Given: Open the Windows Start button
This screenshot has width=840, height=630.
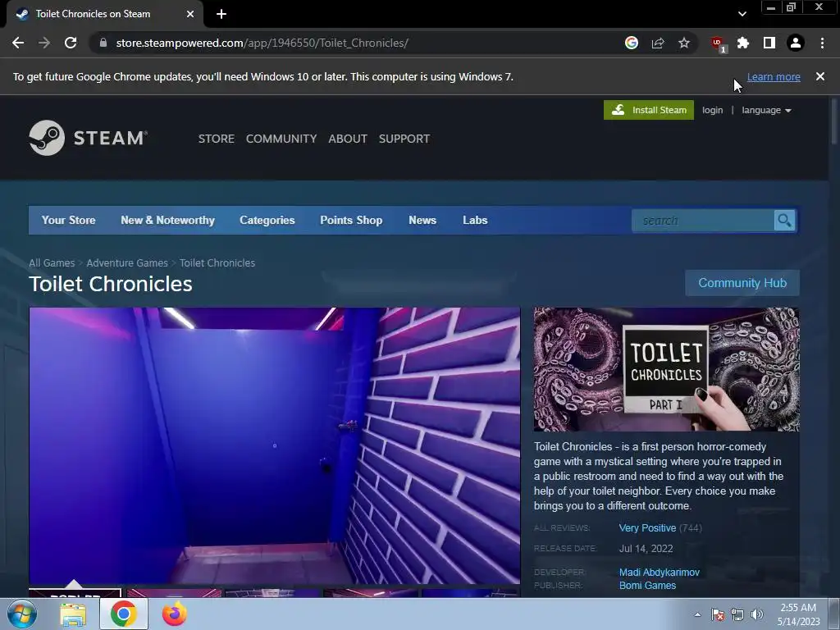Looking at the screenshot, I should click(22, 614).
